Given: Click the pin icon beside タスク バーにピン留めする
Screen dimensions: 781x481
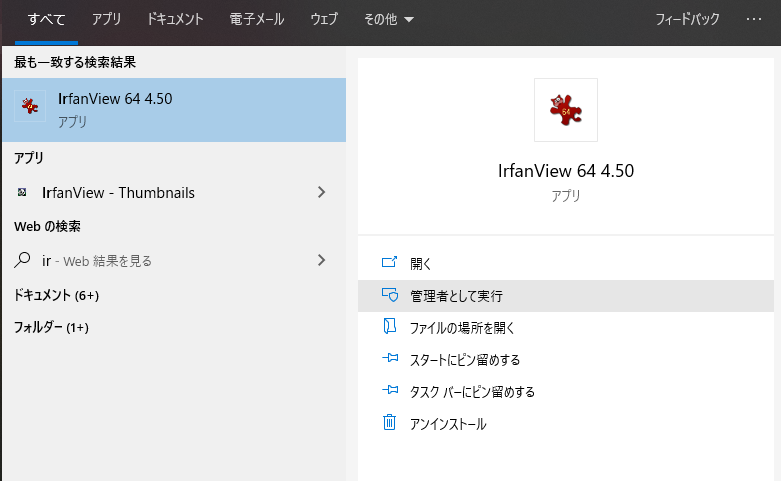Looking at the screenshot, I should point(390,389).
